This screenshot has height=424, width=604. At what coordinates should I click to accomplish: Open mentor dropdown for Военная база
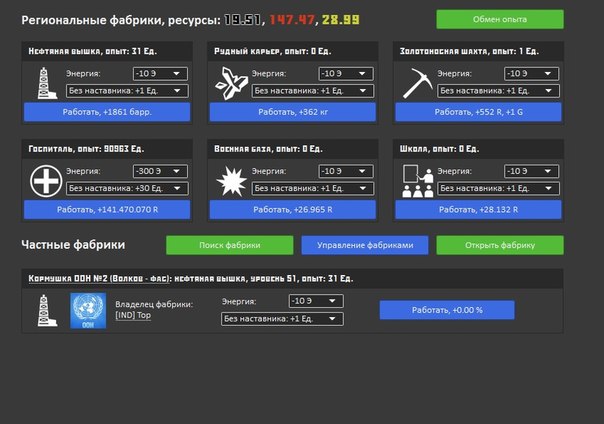(x=313, y=188)
